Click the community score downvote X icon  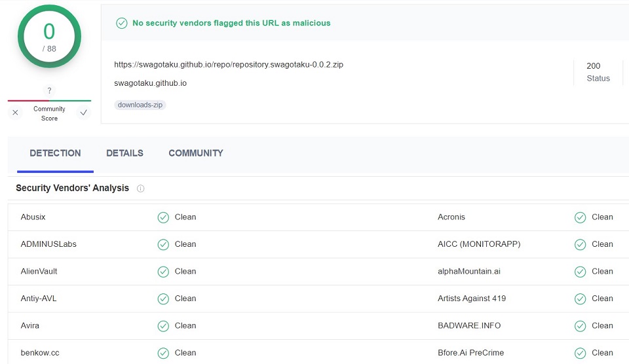click(15, 113)
